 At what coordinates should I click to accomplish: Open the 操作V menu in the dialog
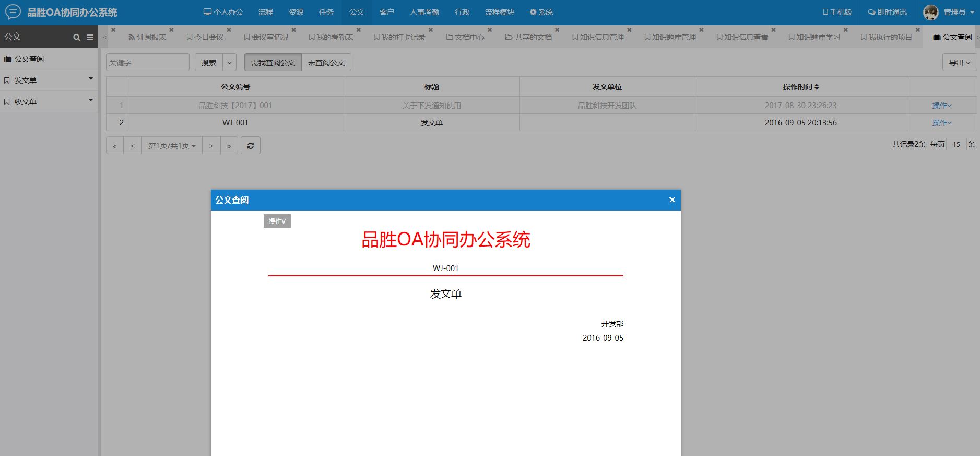point(277,221)
